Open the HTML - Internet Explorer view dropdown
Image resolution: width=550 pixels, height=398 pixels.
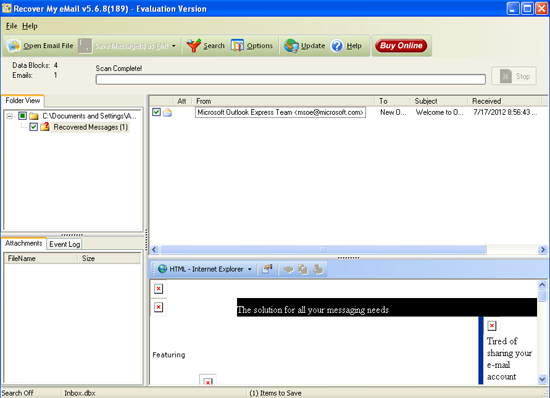point(250,269)
